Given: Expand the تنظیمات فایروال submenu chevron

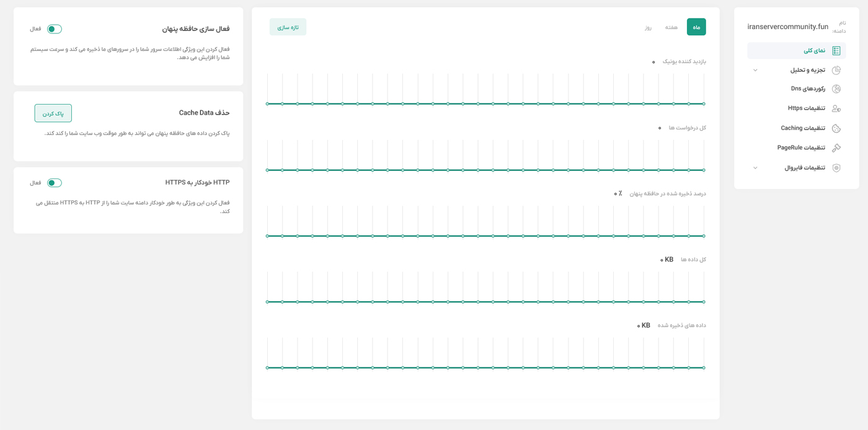Looking at the screenshot, I should [x=755, y=168].
